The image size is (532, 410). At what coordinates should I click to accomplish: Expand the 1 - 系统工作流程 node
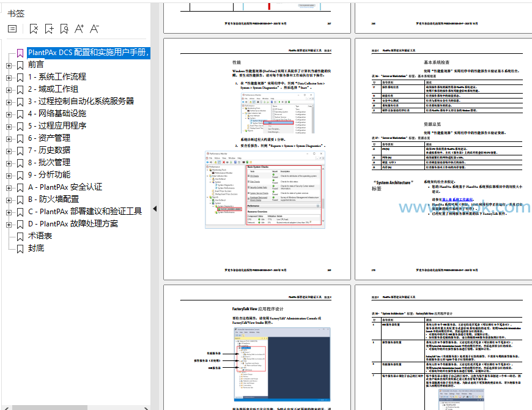[9, 78]
